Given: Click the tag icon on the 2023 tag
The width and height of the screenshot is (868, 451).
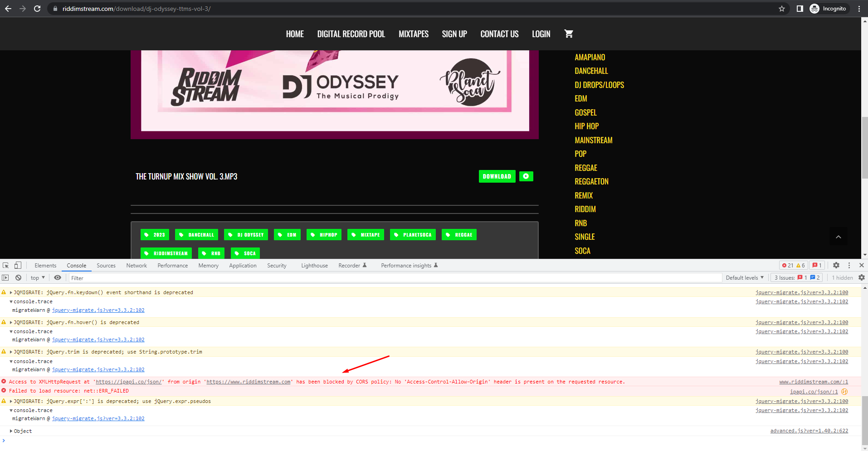Looking at the screenshot, I should point(146,235).
